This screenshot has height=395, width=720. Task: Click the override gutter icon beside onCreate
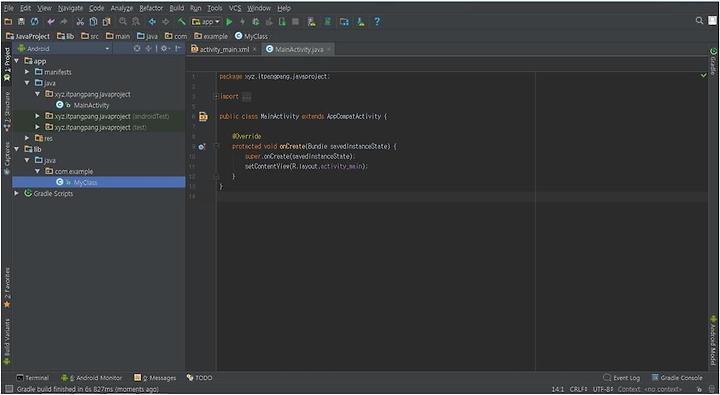coord(202,147)
